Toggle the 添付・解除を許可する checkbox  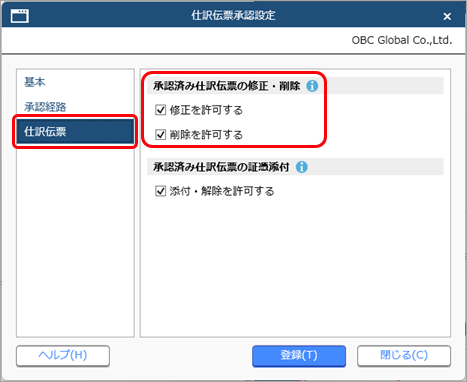coord(161,191)
